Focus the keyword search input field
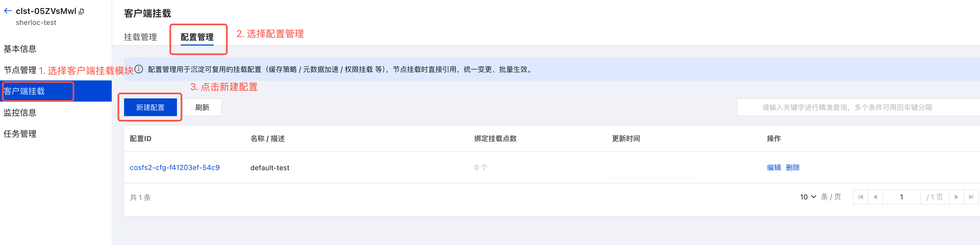 point(858,107)
